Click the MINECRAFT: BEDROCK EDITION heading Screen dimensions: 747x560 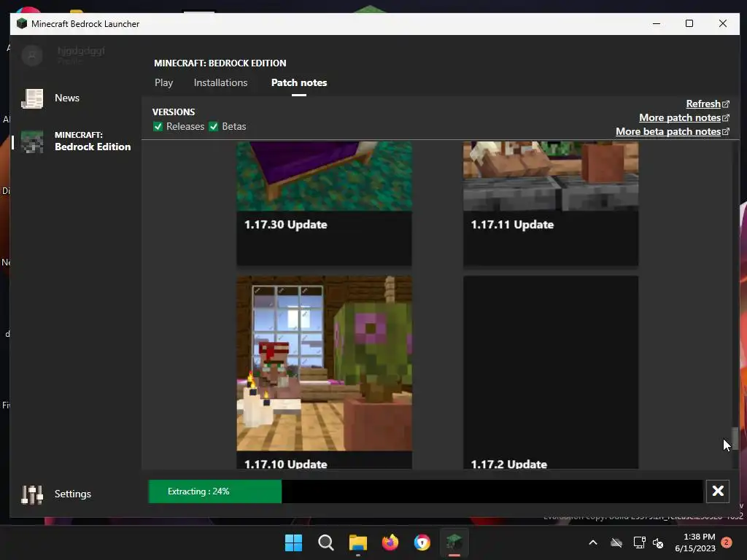[x=220, y=63]
